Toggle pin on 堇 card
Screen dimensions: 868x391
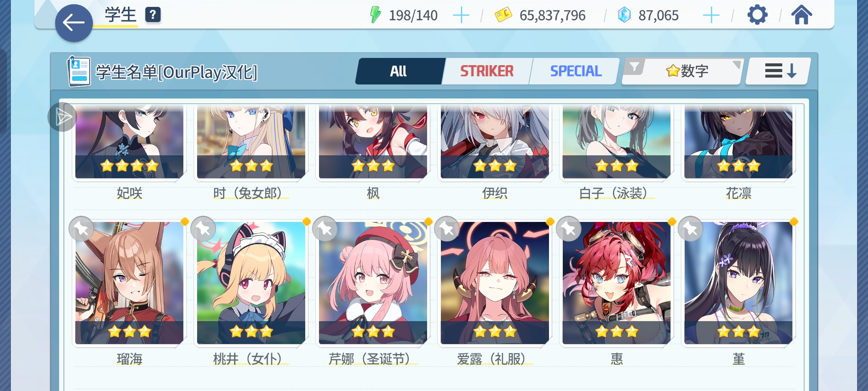[x=690, y=229]
